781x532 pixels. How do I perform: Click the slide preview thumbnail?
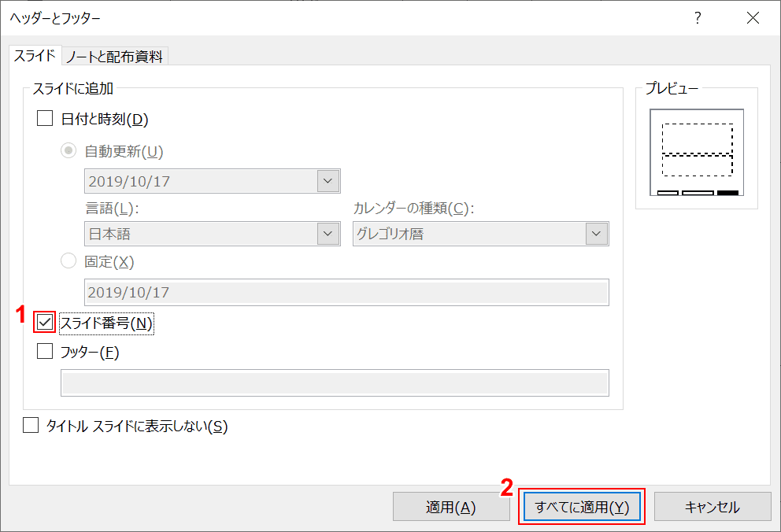tap(697, 153)
